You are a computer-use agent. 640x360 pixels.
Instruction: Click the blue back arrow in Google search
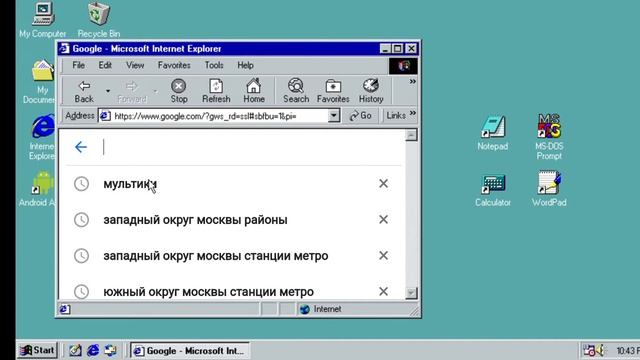coord(81,147)
